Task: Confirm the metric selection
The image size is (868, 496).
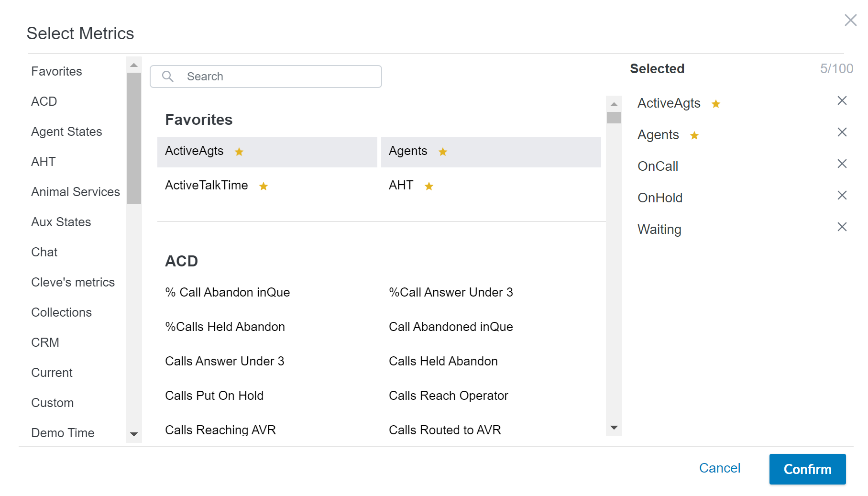Action: (x=807, y=469)
